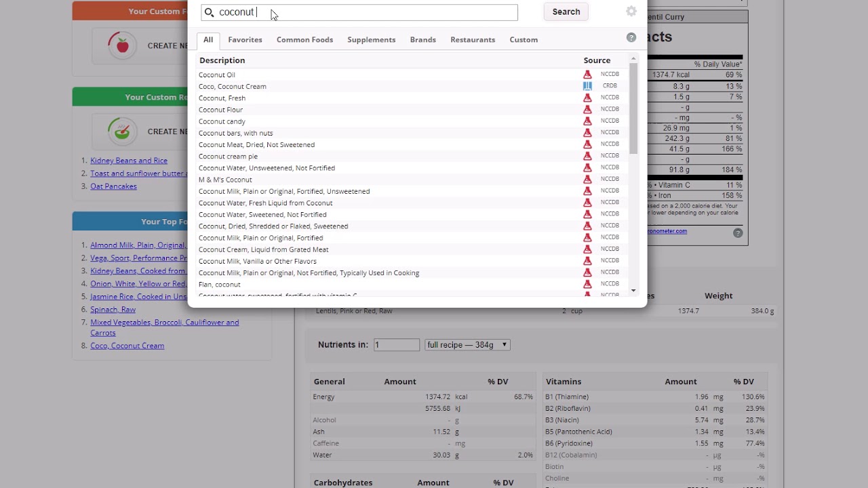Select Coconut Milk, Vanilla or Other Flavors
868x488 pixels.
(258, 261)
